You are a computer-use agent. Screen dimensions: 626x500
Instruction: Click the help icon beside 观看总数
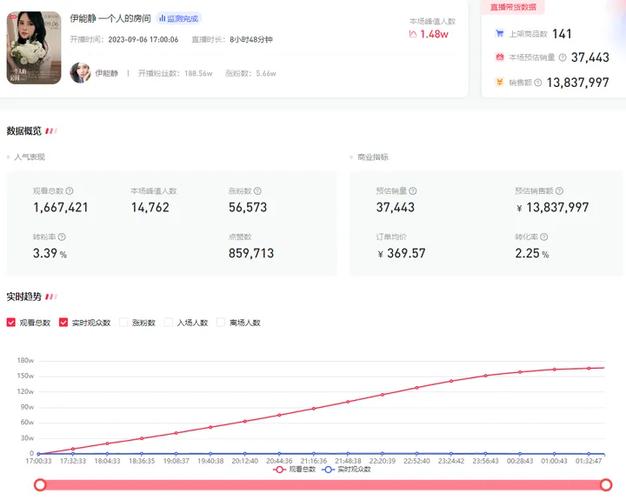tap(69, 190)
